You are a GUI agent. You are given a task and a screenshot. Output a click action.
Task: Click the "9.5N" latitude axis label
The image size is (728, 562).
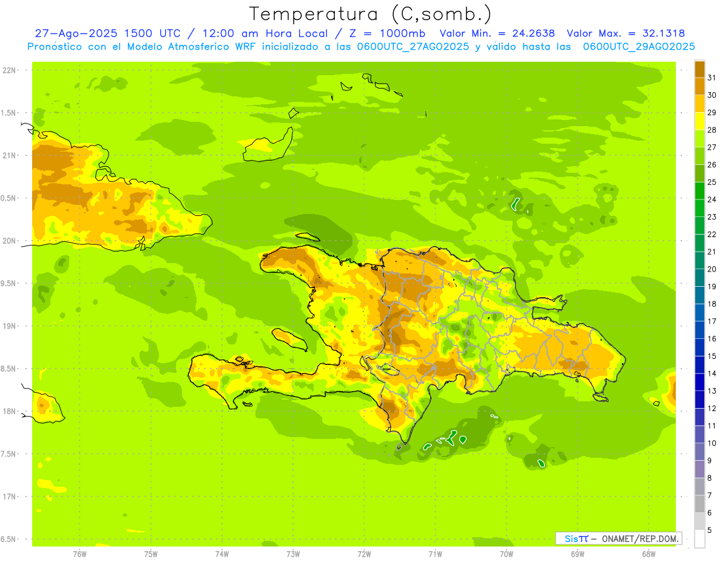coord(9,284)
